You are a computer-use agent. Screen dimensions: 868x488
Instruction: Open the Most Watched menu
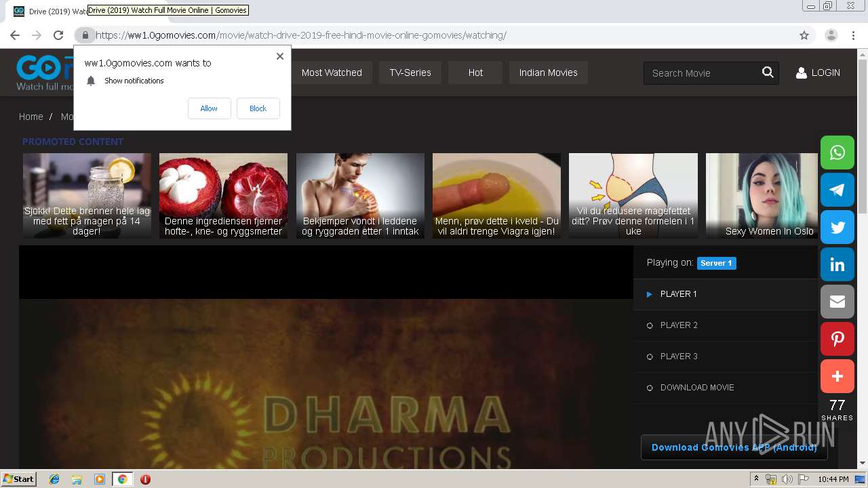(x=332, y=73)
